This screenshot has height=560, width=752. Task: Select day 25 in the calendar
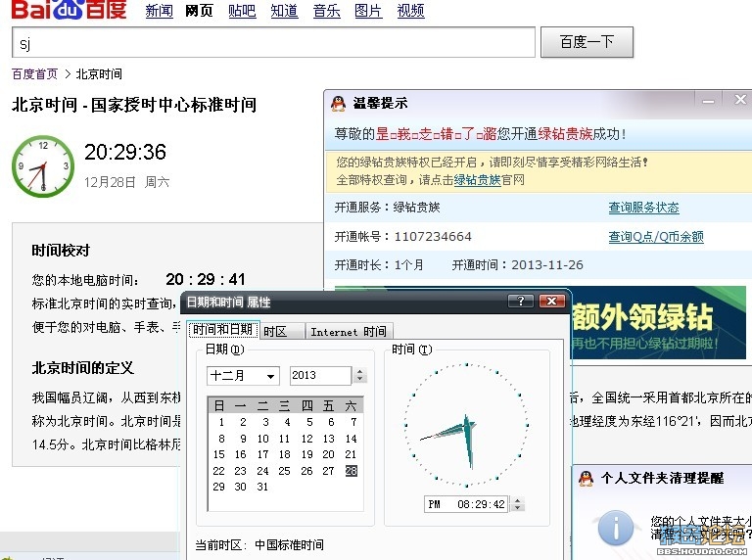284,471
